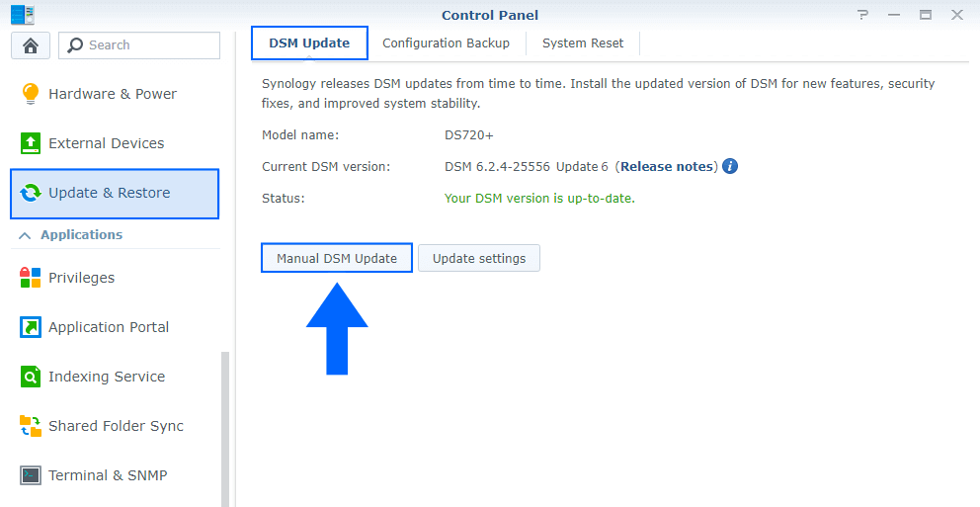Switch to the DSM Update tab
The height and width of the screenshot is (507, 980).
pos(309,43)
